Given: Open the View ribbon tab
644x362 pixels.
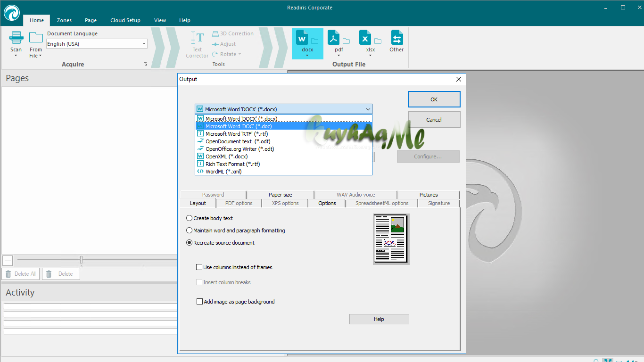Looking at the screenshot, I should coord(160,20).
